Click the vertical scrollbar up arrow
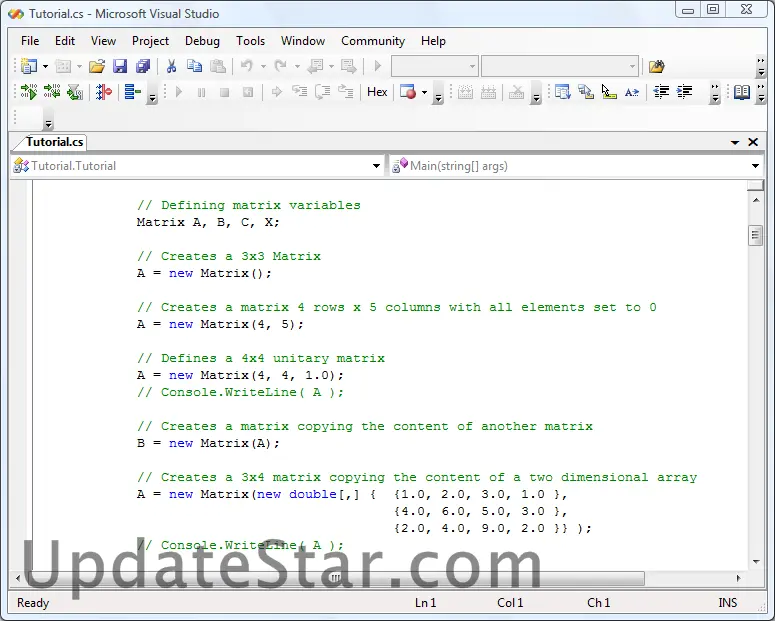This screenshot has width=775, height=621. (x=756, y=200)
